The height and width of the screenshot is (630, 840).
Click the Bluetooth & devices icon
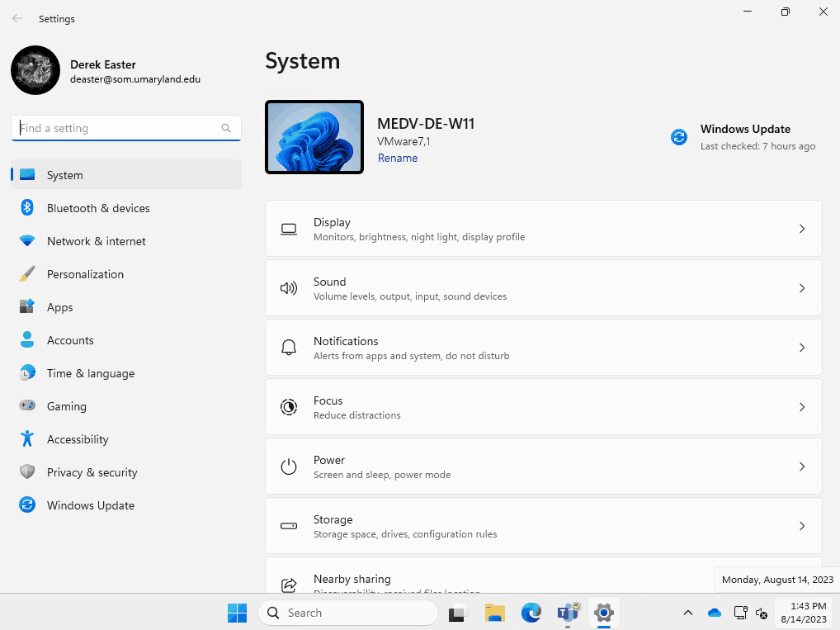click(x=27, y=208)
